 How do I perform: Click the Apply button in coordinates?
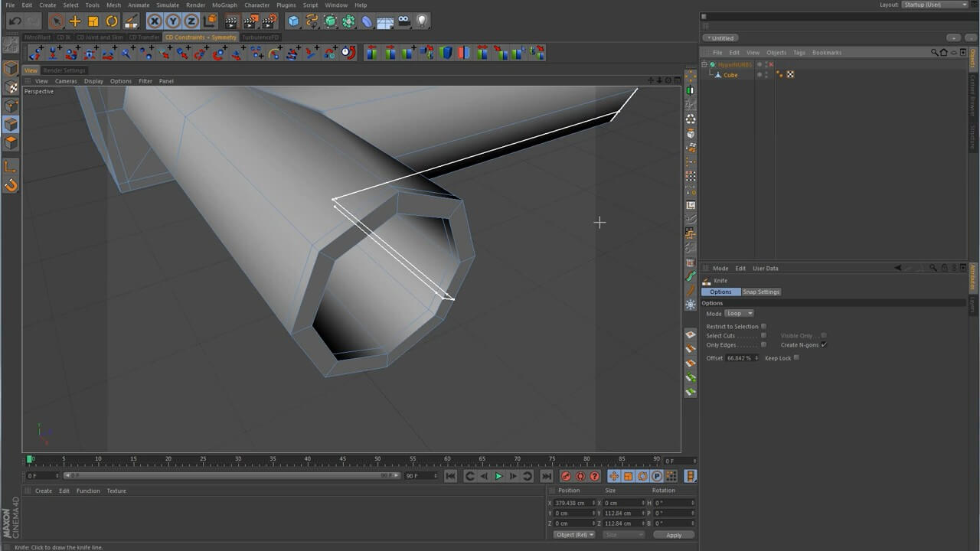click(673, 535)
